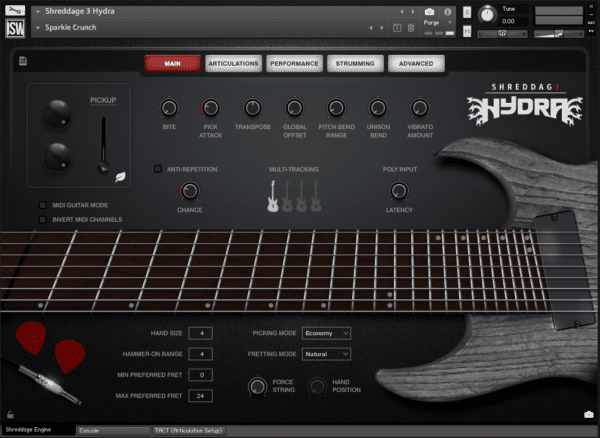Click the Hand Size value field

[201, 333]
